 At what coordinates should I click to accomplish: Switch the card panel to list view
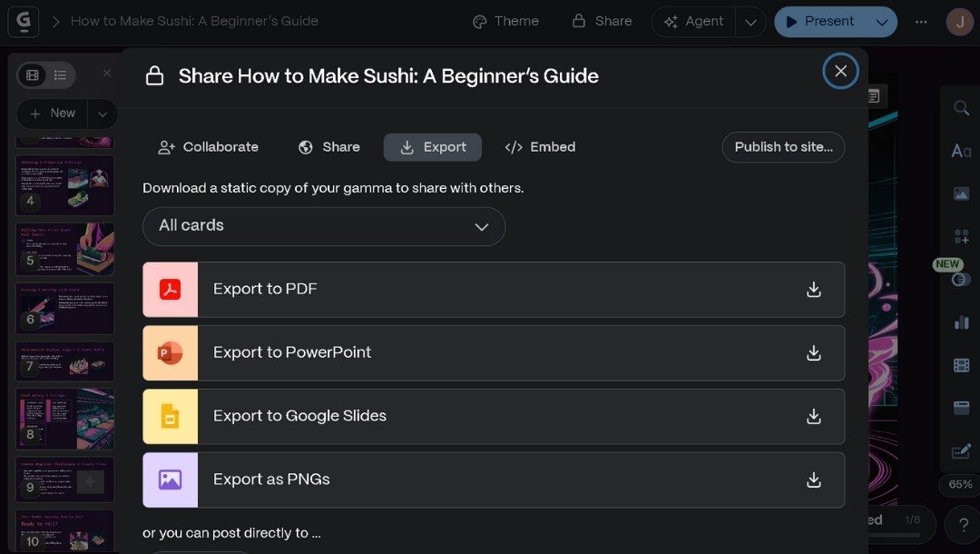tap(60, 75)
